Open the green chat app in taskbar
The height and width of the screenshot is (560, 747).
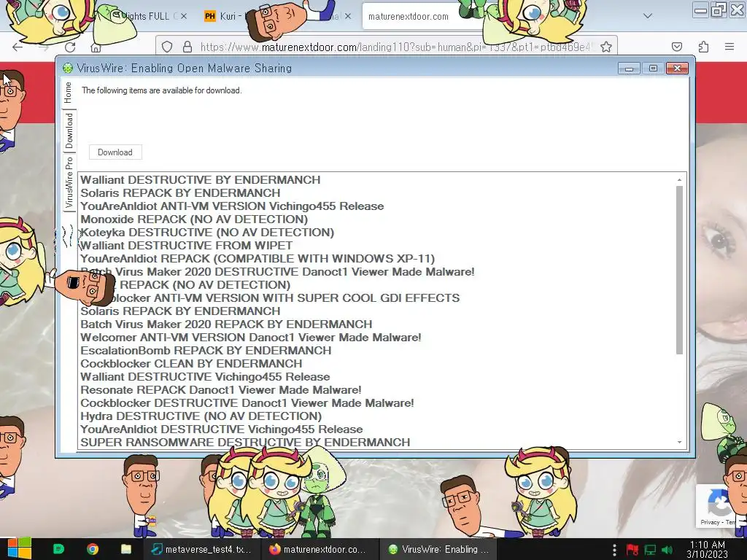tap(58, 549)
